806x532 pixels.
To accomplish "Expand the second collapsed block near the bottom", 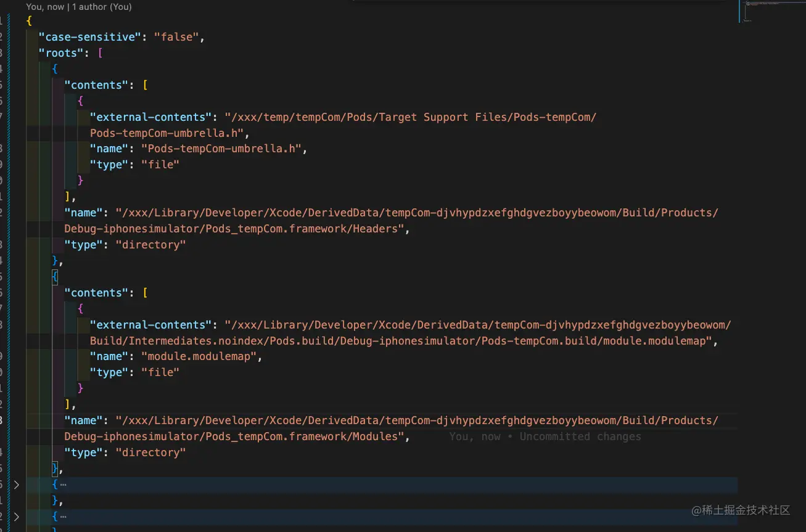I will tap(17, 517).
